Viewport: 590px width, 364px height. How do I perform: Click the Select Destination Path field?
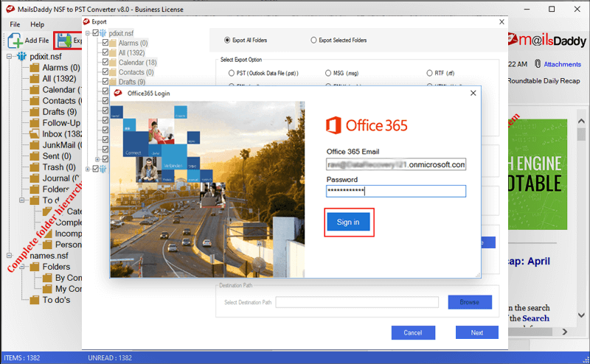357,302
